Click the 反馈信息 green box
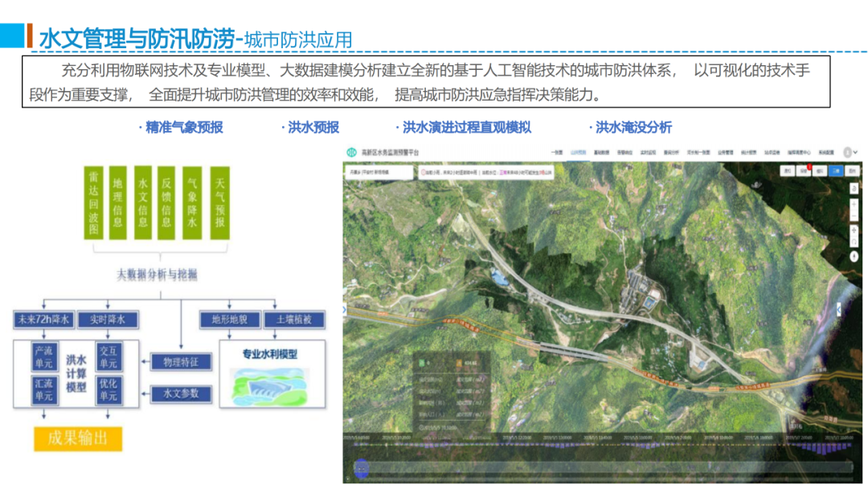 (166, 203)
